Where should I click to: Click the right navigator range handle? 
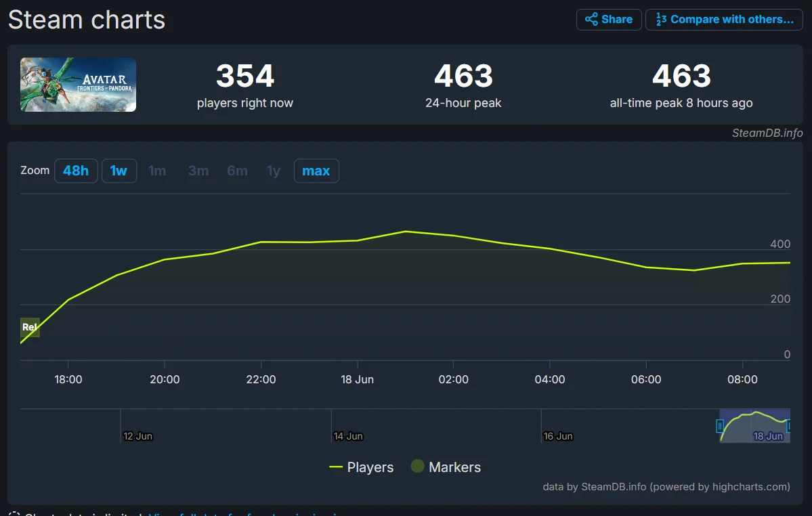tap(789, 426)
